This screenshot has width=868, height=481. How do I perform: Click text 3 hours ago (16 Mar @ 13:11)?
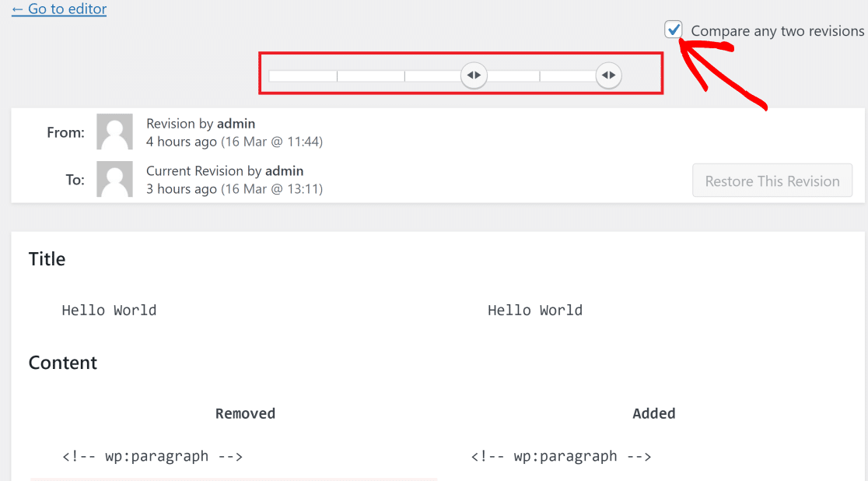[234, 189]
